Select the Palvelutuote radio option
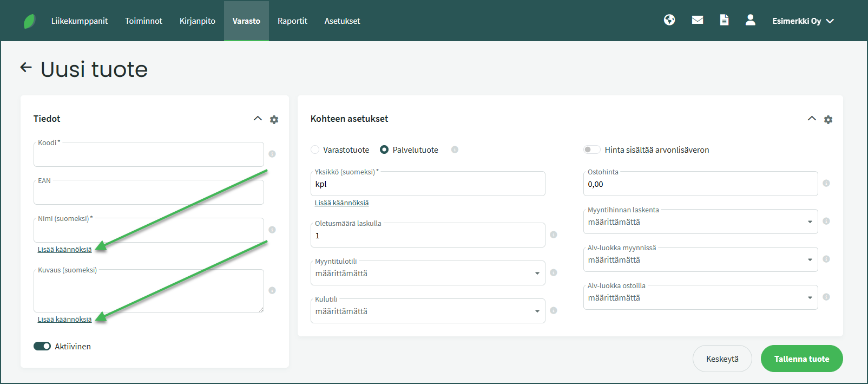This screenshot has height=384, width=868. pos(384,150)
